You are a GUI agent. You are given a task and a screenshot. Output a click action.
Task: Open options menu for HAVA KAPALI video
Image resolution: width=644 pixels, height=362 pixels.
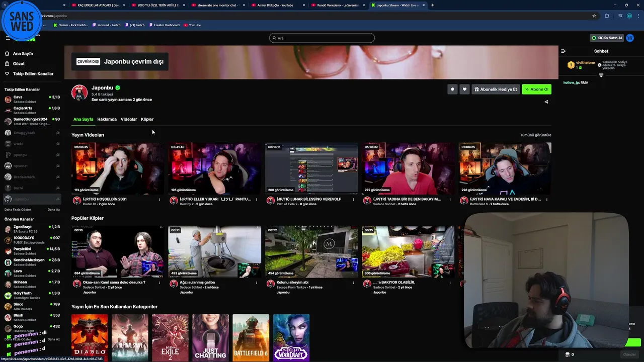click(x=547, y=200)
